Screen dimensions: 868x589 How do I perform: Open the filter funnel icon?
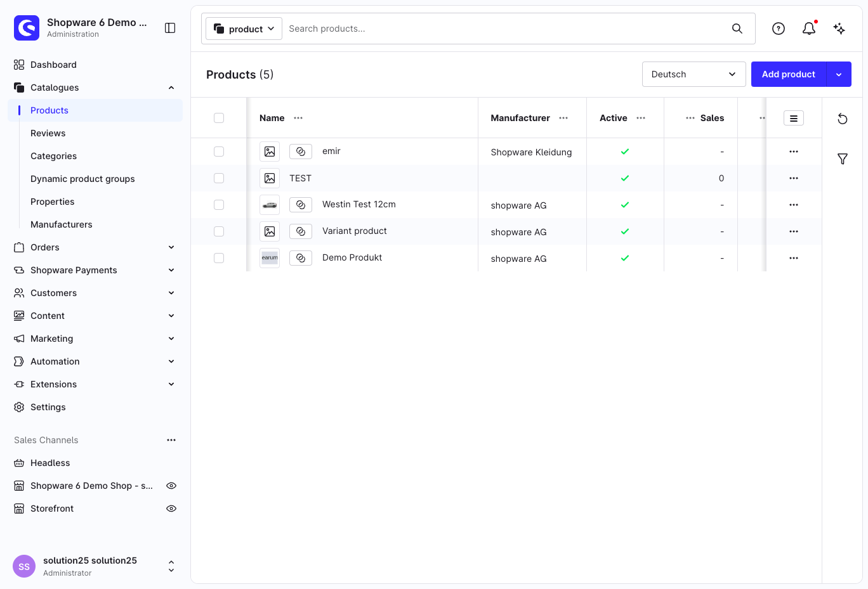tap(843, 159)
